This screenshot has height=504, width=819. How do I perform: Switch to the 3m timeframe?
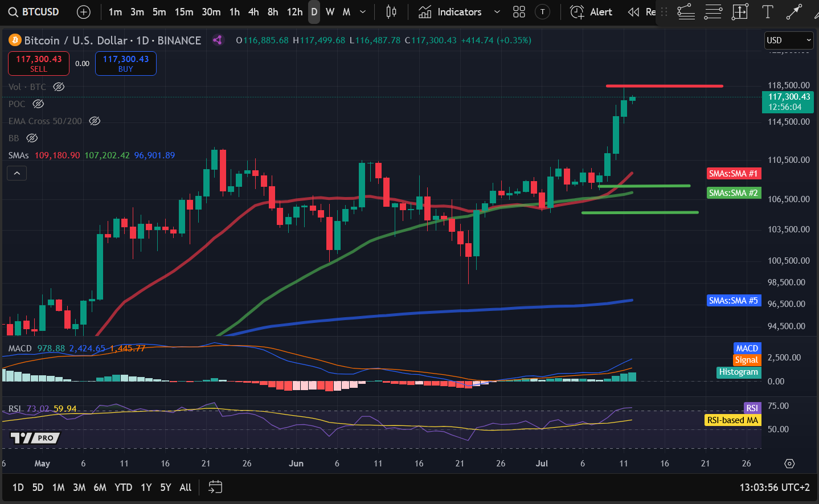[x=137, y=12]
